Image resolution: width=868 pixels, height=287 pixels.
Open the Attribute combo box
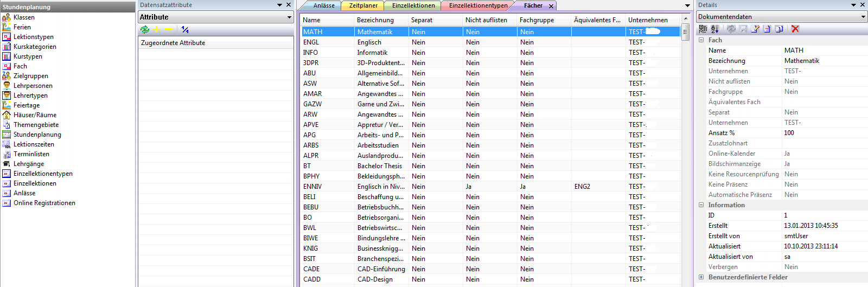[289, 17]
